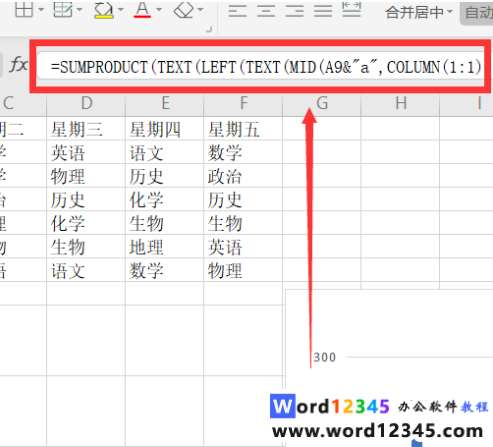Open the fill color dropdown arrow
Image resolution: width=493 pixels, height=447 pixels.
click(121, 10)
